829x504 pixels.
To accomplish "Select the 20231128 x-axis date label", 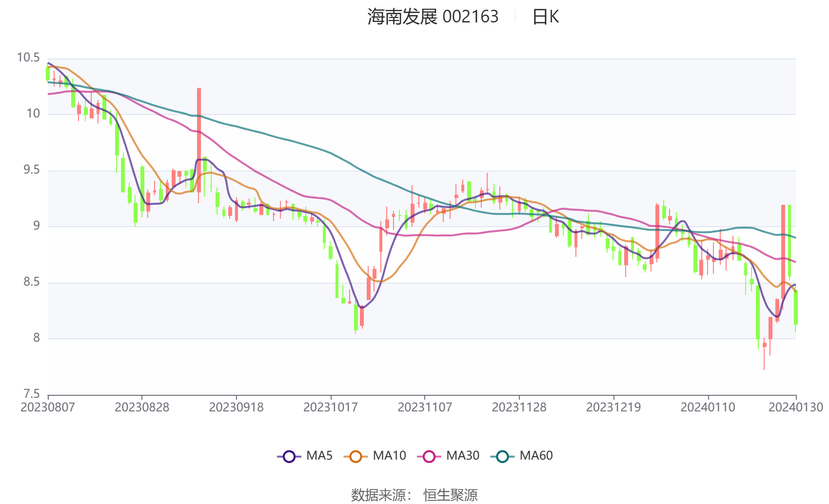I will click(x=519, y=407).
